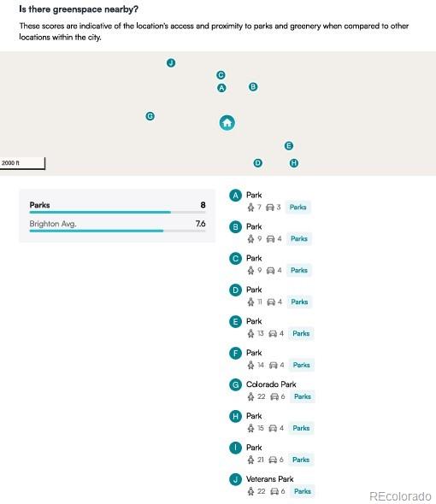
Task: Click map marker B
Action: pos(253,87)
